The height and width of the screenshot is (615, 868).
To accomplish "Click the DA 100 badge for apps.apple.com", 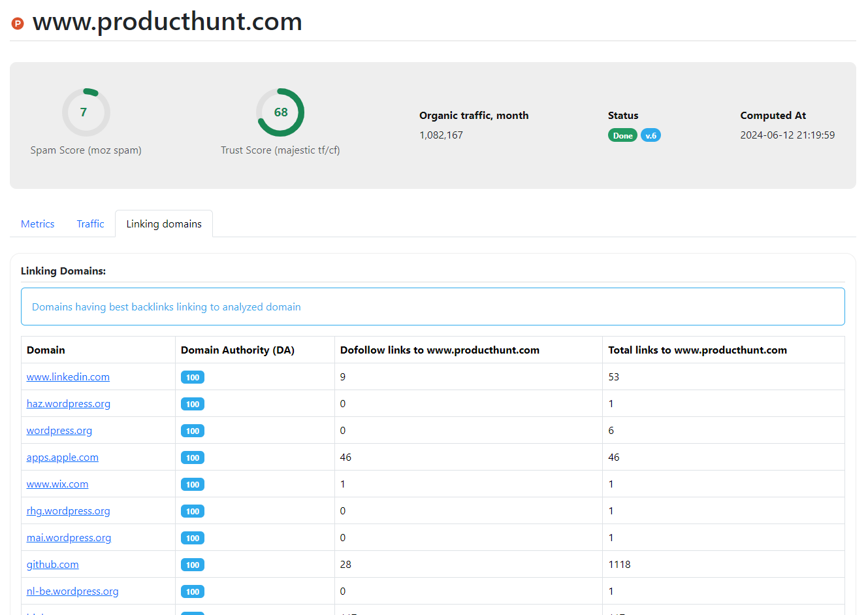I will [193, 457].
